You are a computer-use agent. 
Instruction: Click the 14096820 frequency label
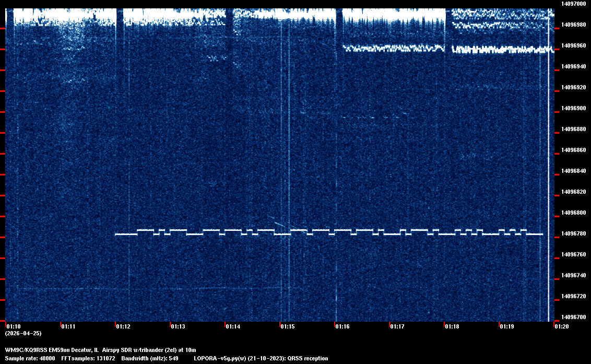coord(574,192)
